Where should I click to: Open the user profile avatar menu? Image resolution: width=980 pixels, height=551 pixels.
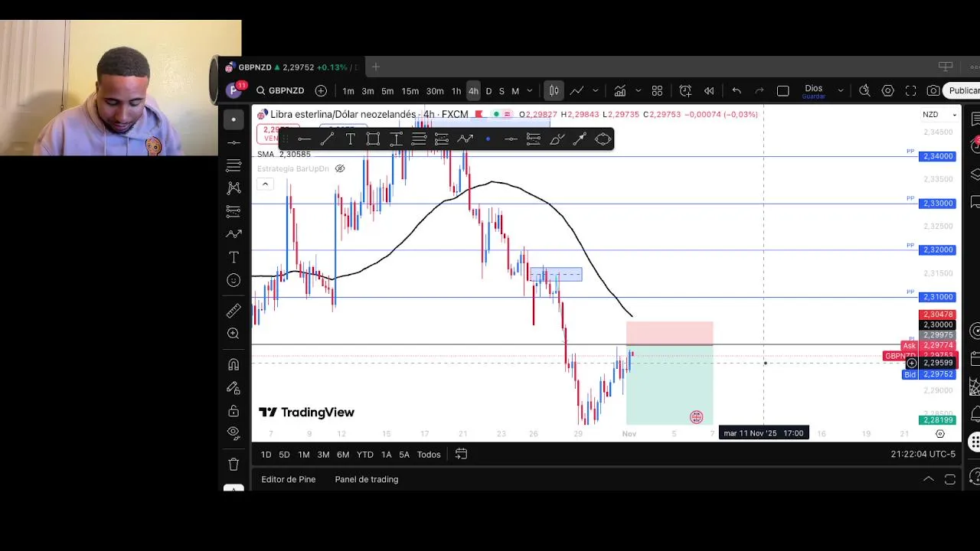point(234,90)
